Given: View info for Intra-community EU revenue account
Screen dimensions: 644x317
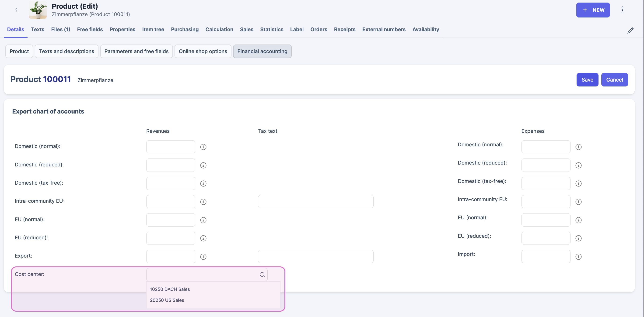Looking at the screenshot, I should coord(203,202).
